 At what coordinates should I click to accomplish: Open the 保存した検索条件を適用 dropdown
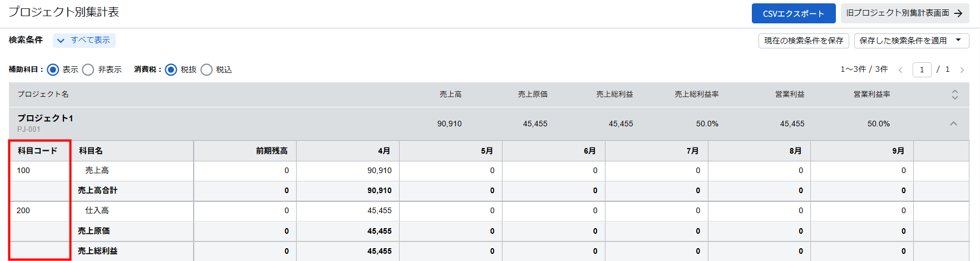tap(911, 41)
